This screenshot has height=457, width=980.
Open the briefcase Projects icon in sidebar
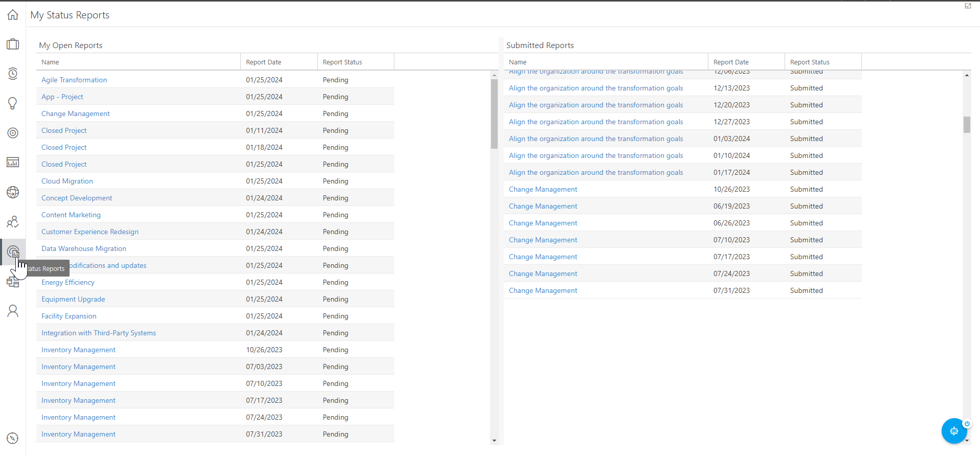(x=13, y=44)
